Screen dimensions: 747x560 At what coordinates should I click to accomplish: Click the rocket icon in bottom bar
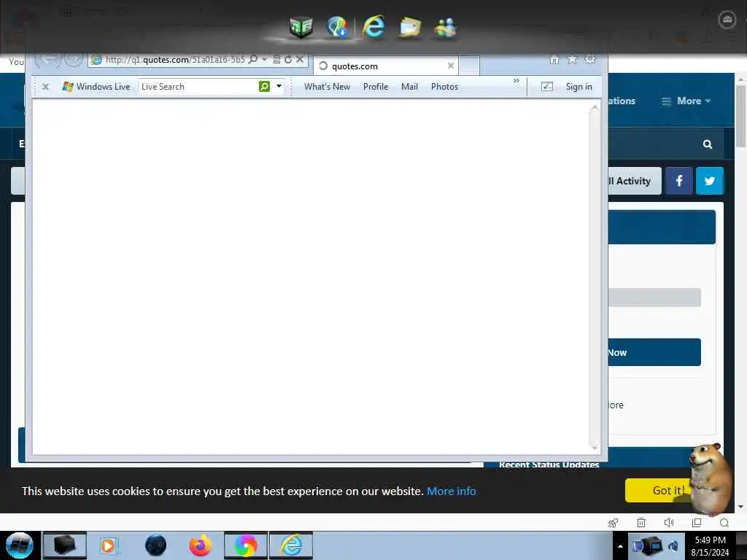pyautogui.click(x=613, y=523)
